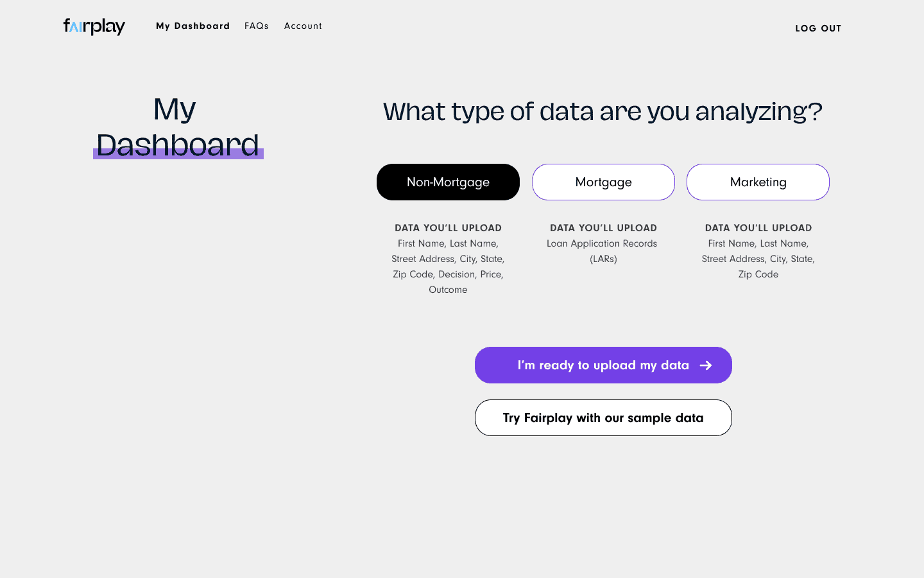Viewport: 924px width, 578px height.
Task: Select the Marketing data type
Action: (x=758, y=182)
